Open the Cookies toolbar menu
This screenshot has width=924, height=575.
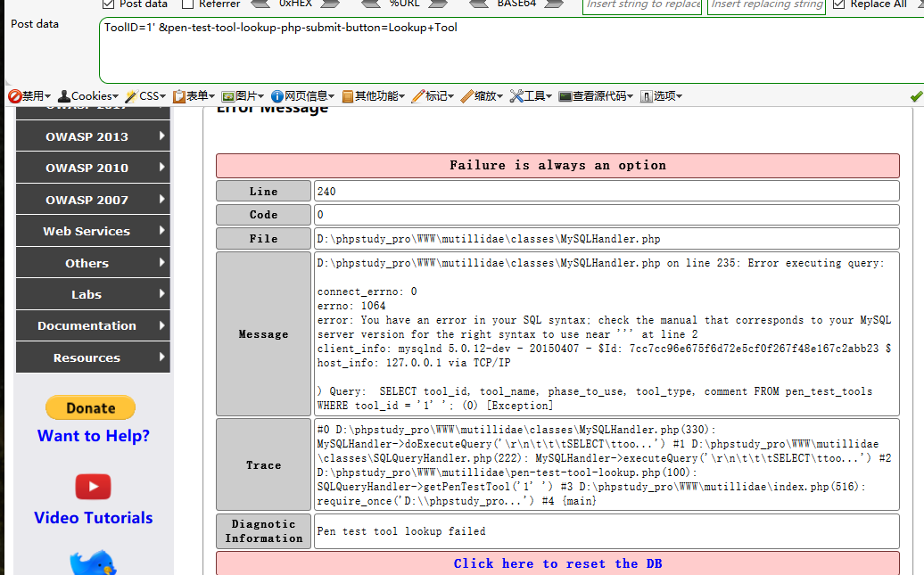click(x=88, y=96)
